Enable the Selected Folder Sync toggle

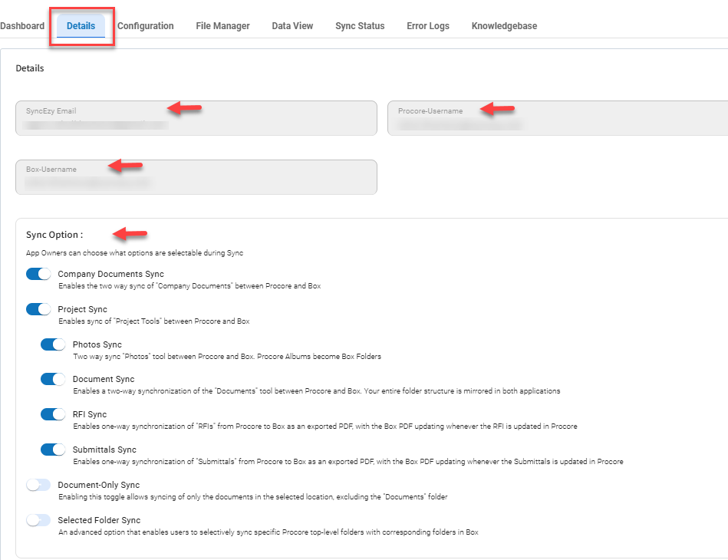point(38,520)
